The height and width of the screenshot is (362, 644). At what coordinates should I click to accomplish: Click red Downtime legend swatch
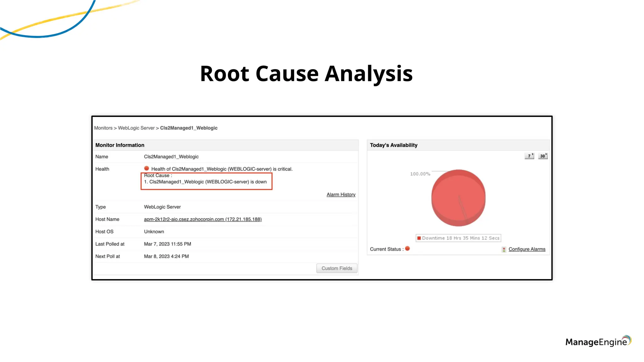click(419, 238)
